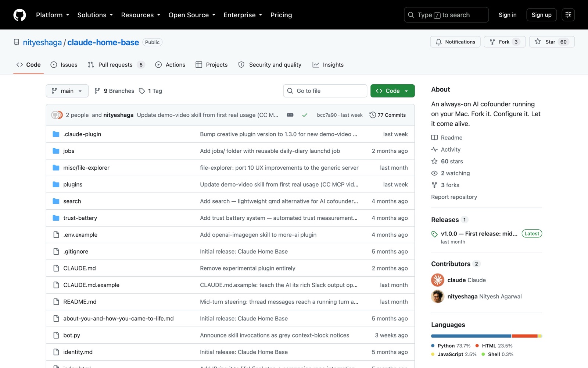Switch to the Pull requests tab
Image resolution: width=588 pixels, height=368 pixels.
pyautogui.click(x=116, y=65)
